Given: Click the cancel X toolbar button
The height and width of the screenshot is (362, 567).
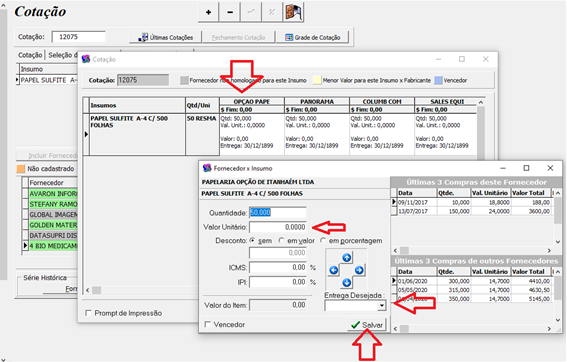Looking at the screenshot, I should pyautogui.click(x=272, y=12).
